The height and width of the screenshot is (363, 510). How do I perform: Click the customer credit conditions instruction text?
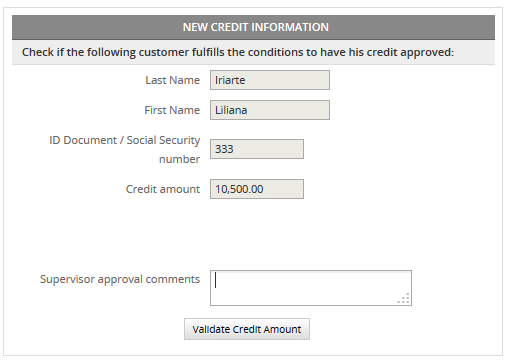(238, 52)
